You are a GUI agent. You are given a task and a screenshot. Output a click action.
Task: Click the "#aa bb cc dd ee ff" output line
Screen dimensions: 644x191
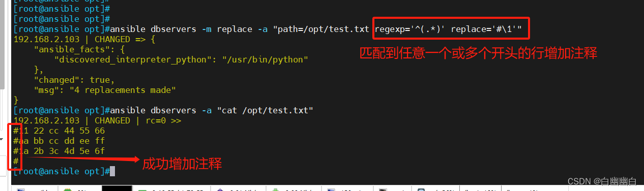tap(59, 141)
